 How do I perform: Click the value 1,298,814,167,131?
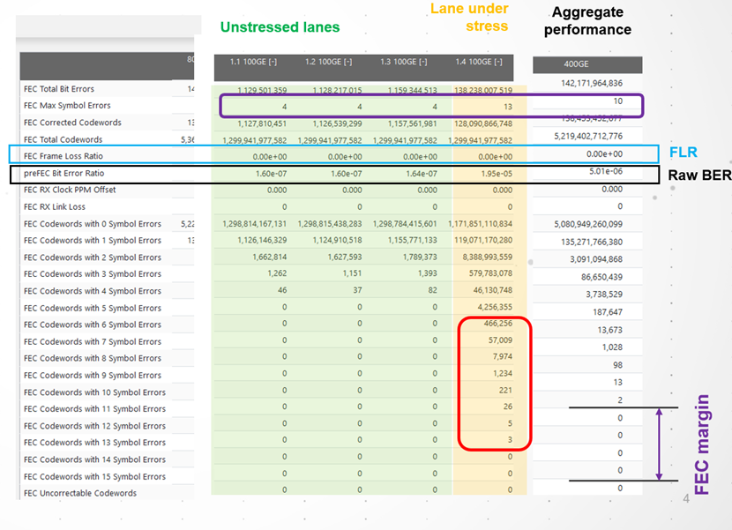[254, 224]
